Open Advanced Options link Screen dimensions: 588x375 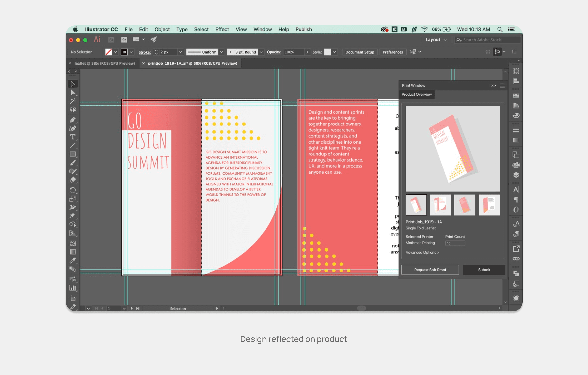pos(422,252)
